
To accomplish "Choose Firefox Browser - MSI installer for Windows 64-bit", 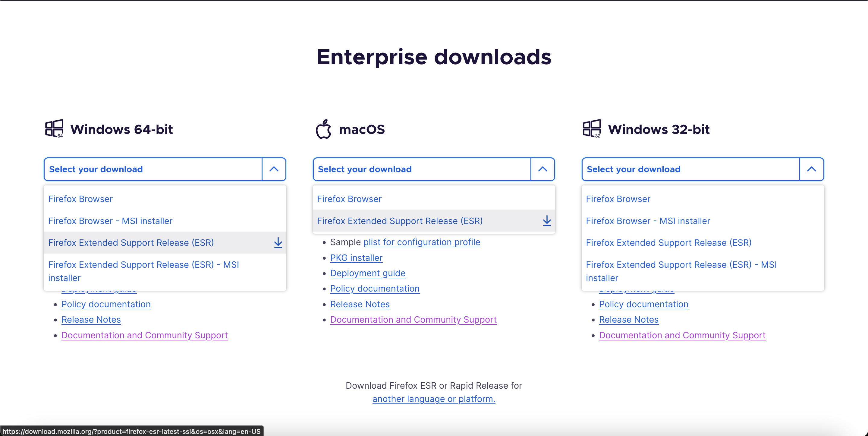I will (x=165, y=221).
